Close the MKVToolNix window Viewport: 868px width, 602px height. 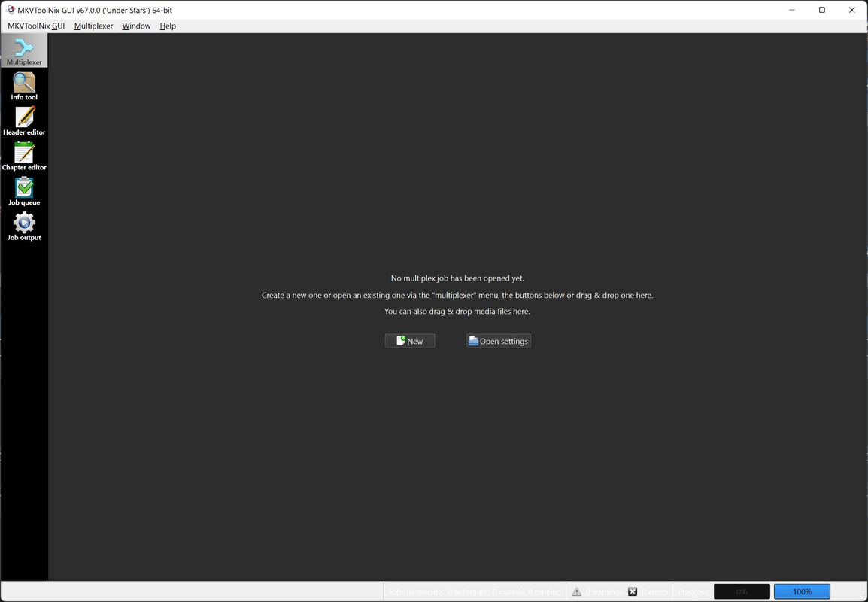[852, 10]
